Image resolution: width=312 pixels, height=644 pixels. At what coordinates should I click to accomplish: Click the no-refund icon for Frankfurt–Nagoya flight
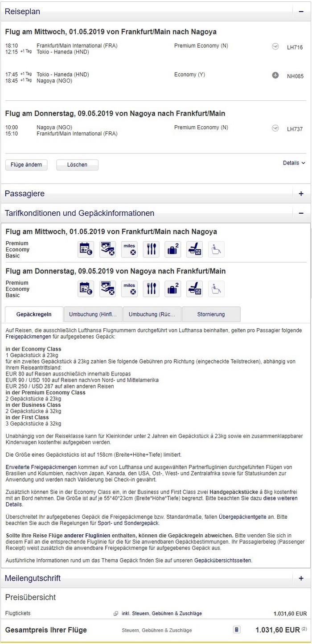click(x=107, y=249)
